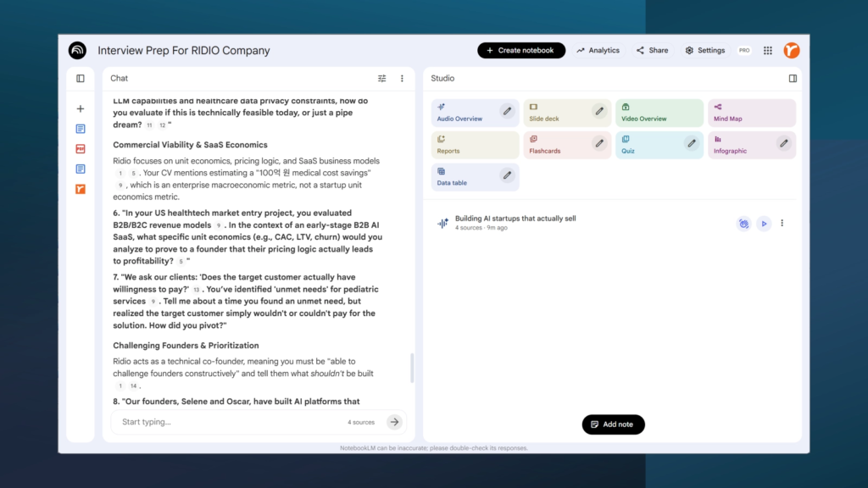Open Google apps grid icon
This screenshot has height=488, width=868.
click(768, 51)
